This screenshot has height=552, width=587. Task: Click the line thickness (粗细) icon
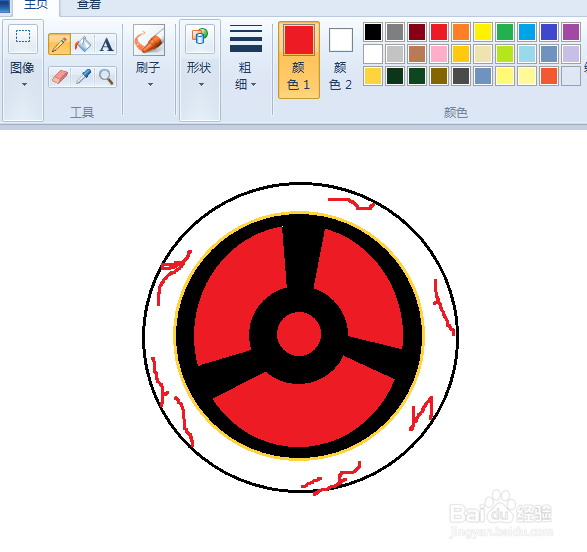[x=246, y=38]
